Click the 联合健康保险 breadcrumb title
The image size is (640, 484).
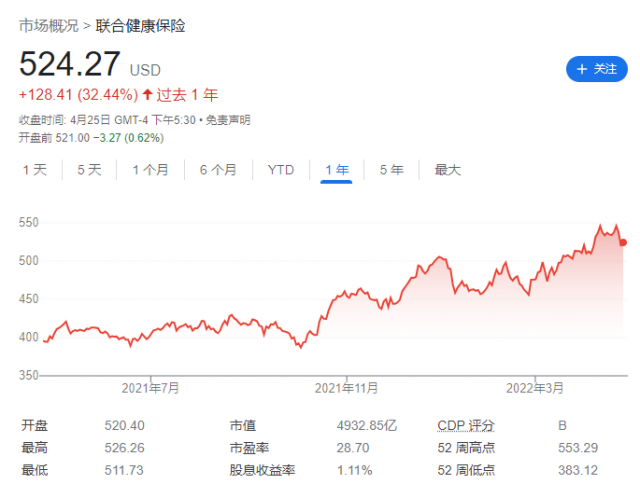[x=140, y=26]
